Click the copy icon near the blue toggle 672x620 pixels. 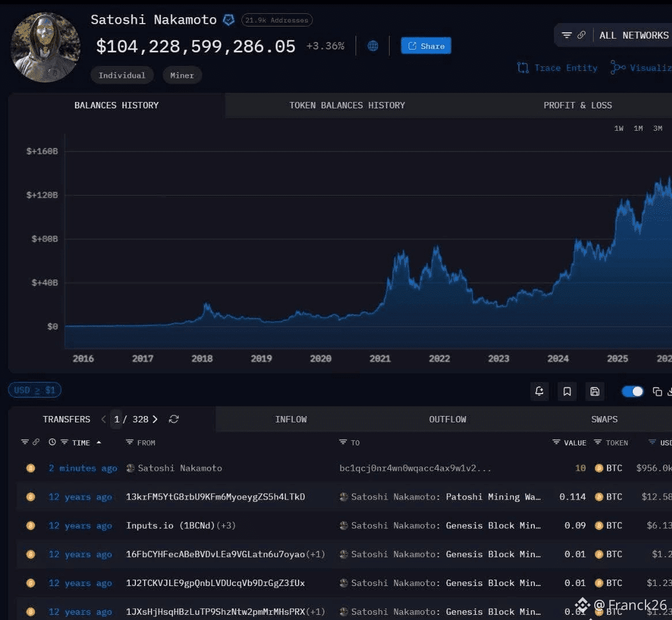click(658, 391)
